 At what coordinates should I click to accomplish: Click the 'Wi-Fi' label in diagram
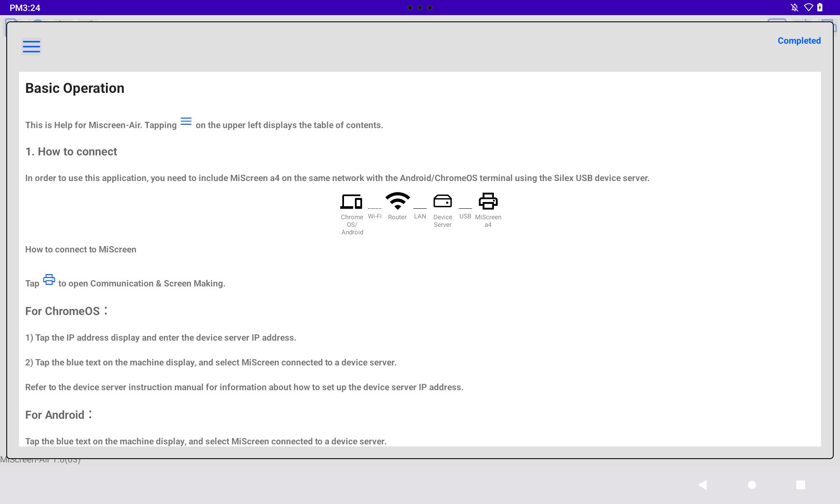coord(375,216)
